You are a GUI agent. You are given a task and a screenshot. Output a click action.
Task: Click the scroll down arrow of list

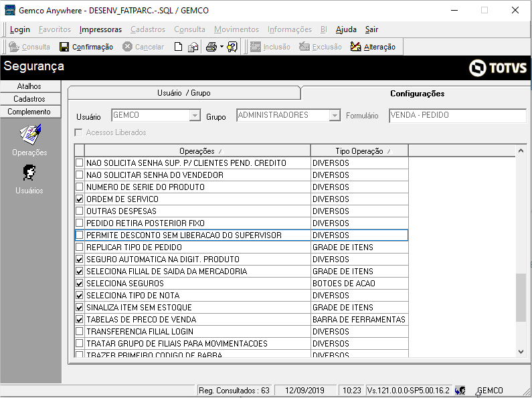[521, 352]
